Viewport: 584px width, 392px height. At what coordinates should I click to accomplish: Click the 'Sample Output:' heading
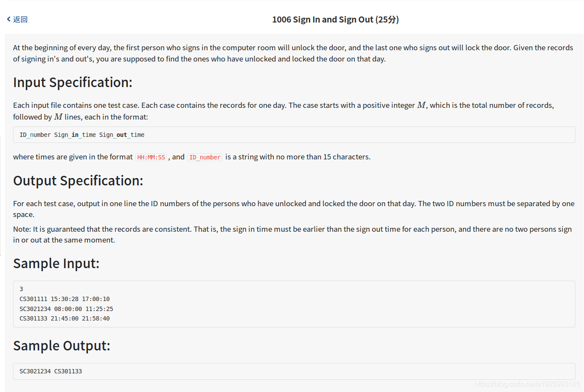pos(62,346)
